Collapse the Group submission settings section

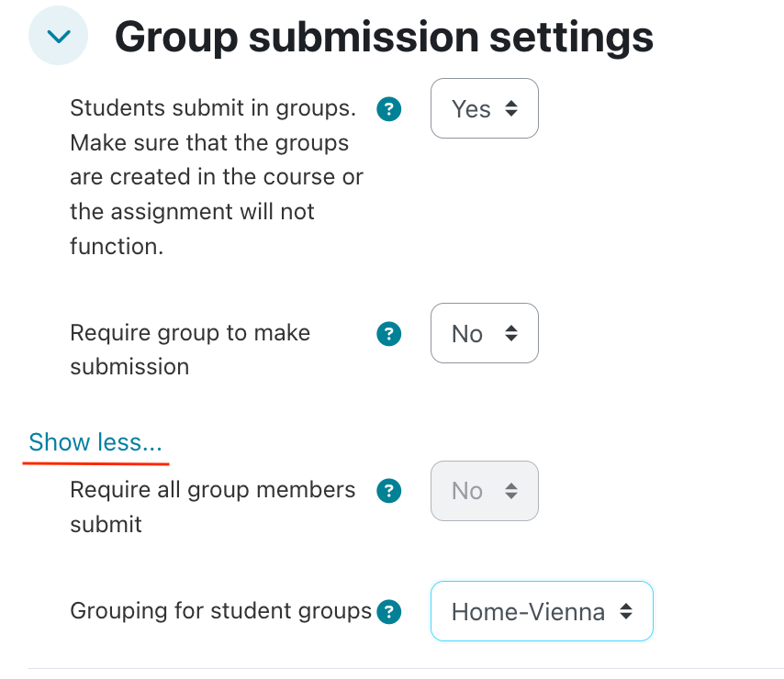(x=58, y=37)
